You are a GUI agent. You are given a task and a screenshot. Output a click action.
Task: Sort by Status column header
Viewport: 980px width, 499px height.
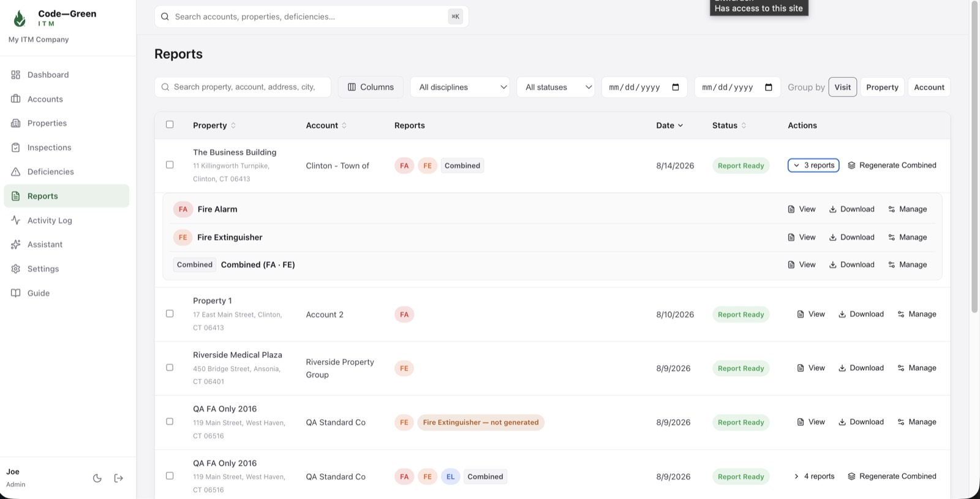tap(729, 126)
